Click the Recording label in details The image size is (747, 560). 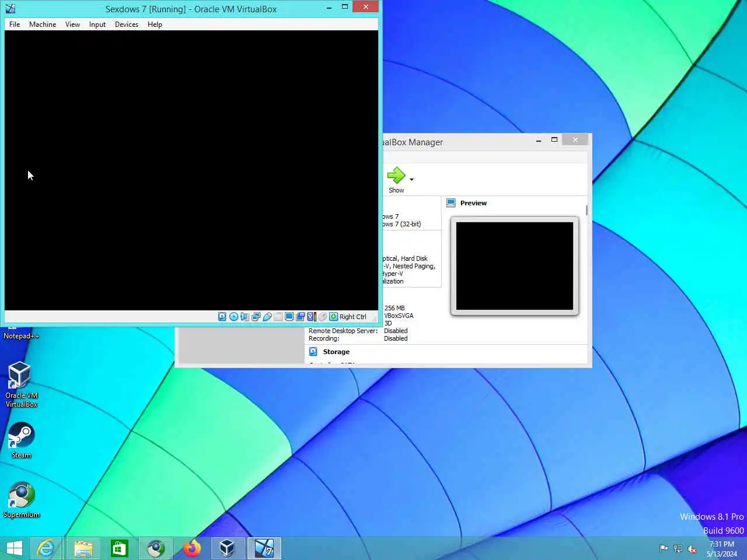(x=324, y=338)
